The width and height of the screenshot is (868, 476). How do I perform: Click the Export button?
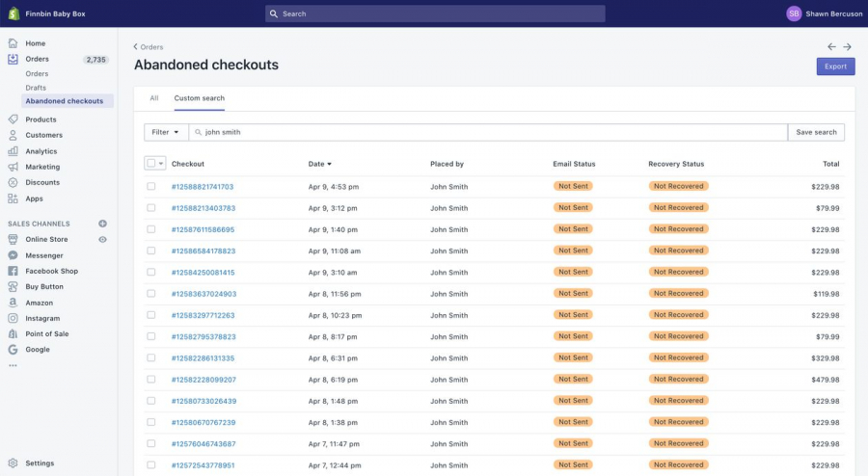tap(835, 66)
